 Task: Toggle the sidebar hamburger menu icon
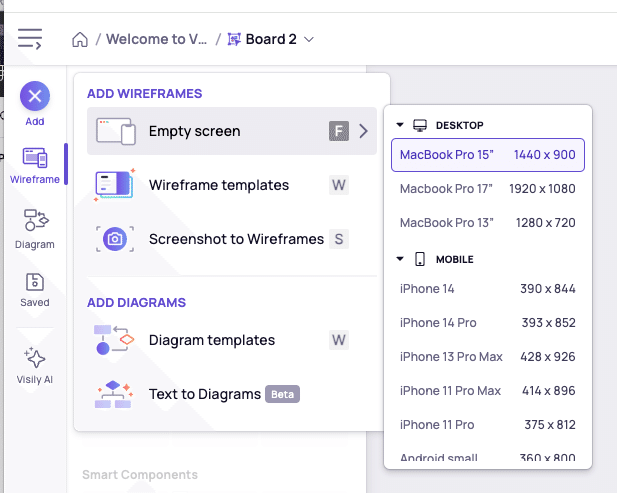pyautogui.click(x=30, y=39)
